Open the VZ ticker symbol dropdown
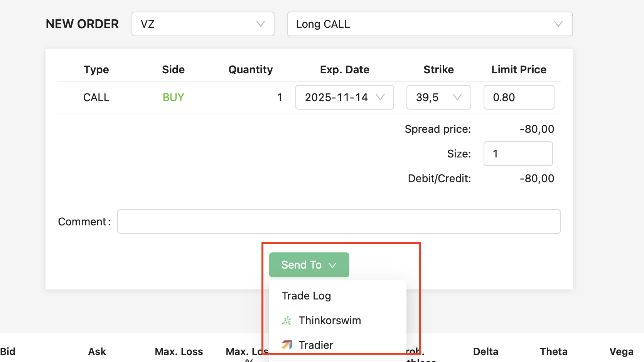 [203, 24]
